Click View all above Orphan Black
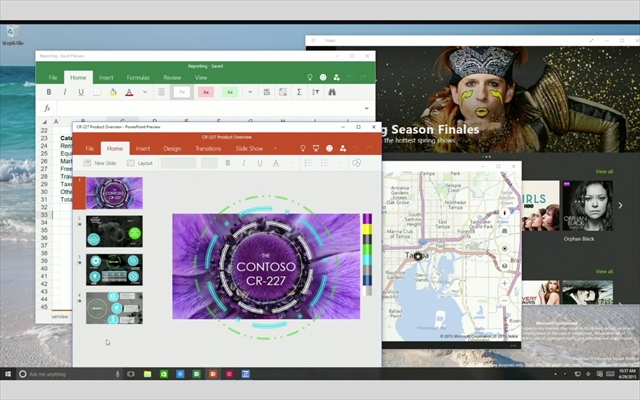640x400 pixels. pyautogui.click(x=604, y=172)
